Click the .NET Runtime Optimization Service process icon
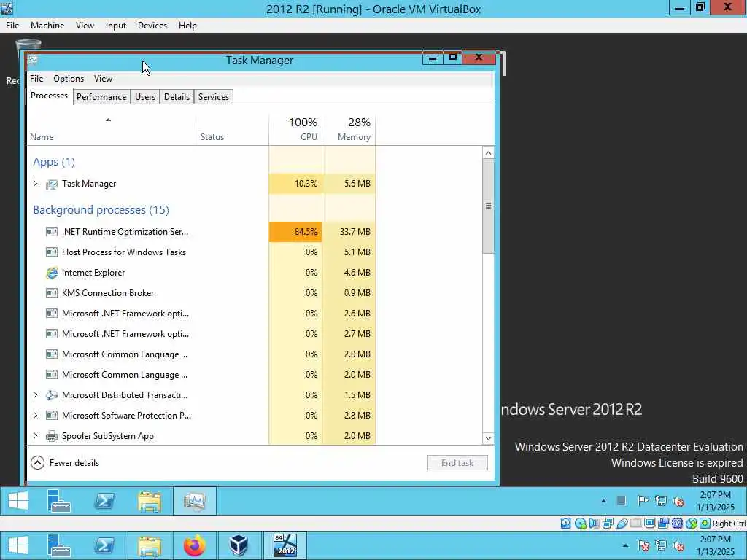Screen dimensions: 747x560 52,232
